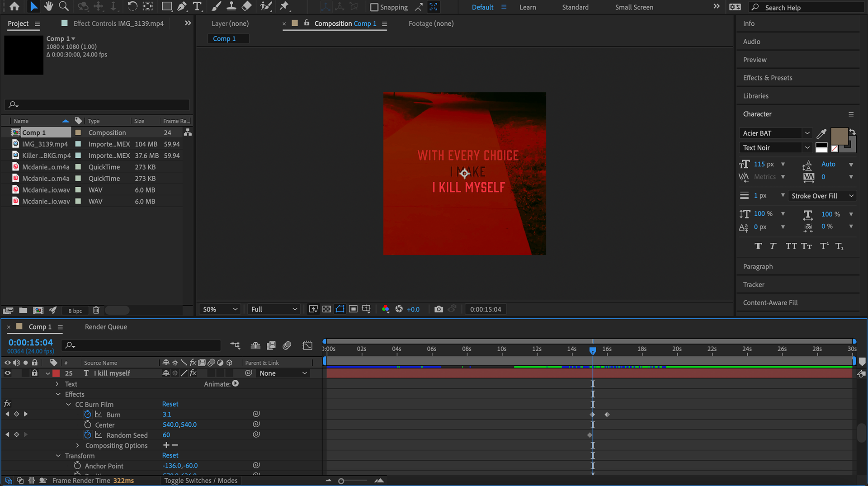Select the Rectangle shape tool
This screenshot has height=486, width=868.
pyautogui.click(x=167, y=6)
